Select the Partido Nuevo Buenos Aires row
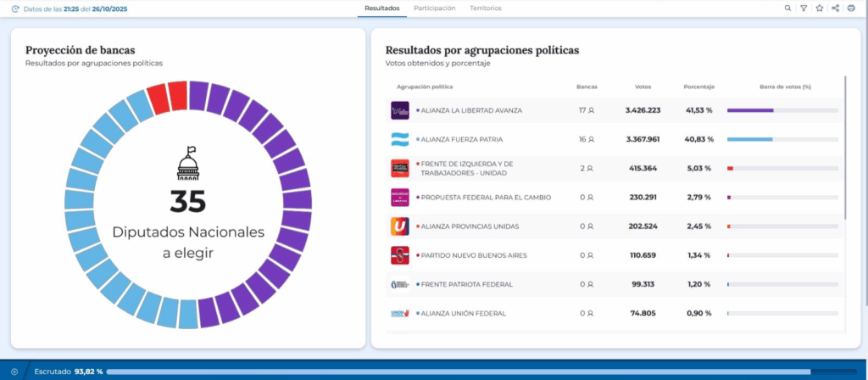 click(x=615, y=255)
